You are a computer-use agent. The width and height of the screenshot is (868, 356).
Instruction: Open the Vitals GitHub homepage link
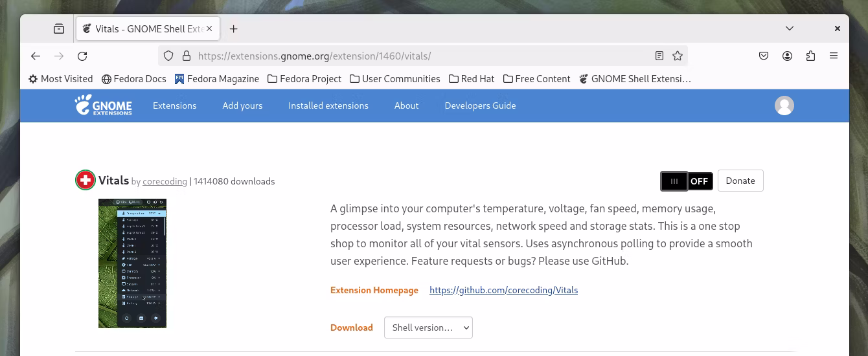point(503,290)
